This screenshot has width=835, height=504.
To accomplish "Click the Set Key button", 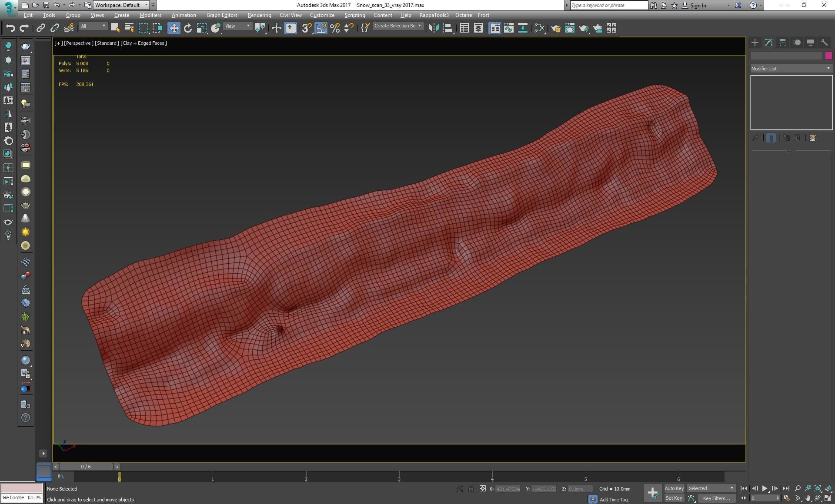I will [x=674, y=498].
